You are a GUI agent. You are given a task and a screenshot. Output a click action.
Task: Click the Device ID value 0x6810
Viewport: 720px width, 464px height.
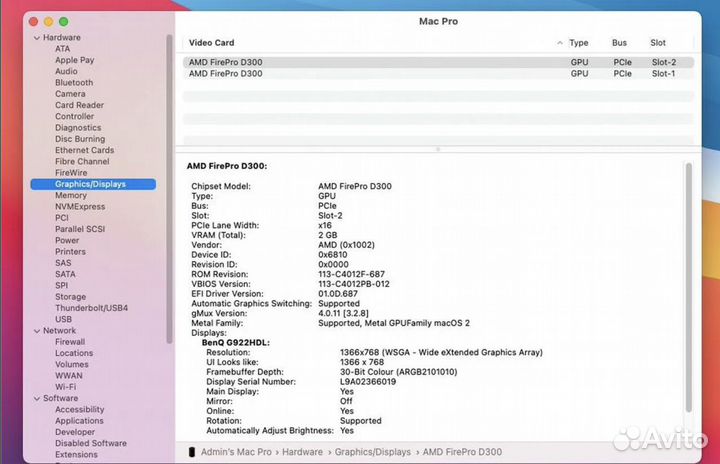pyautogui.click(x=332, y=255)
